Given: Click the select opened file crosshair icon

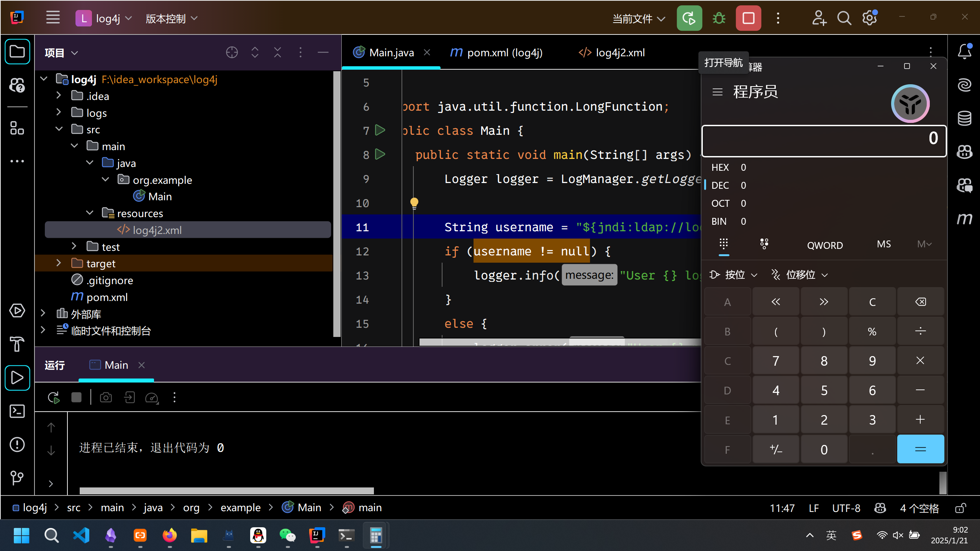Looking at the screenshot, I should coord(232,52).
